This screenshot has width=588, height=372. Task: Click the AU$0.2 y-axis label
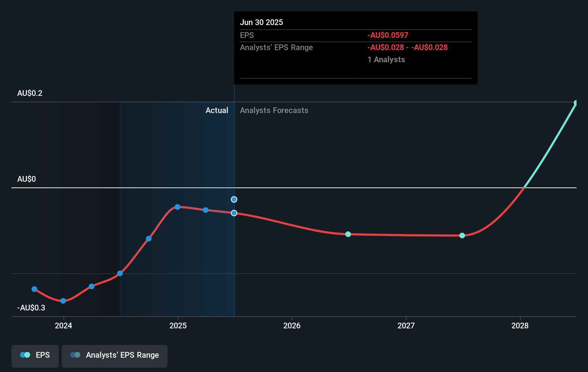30,93
